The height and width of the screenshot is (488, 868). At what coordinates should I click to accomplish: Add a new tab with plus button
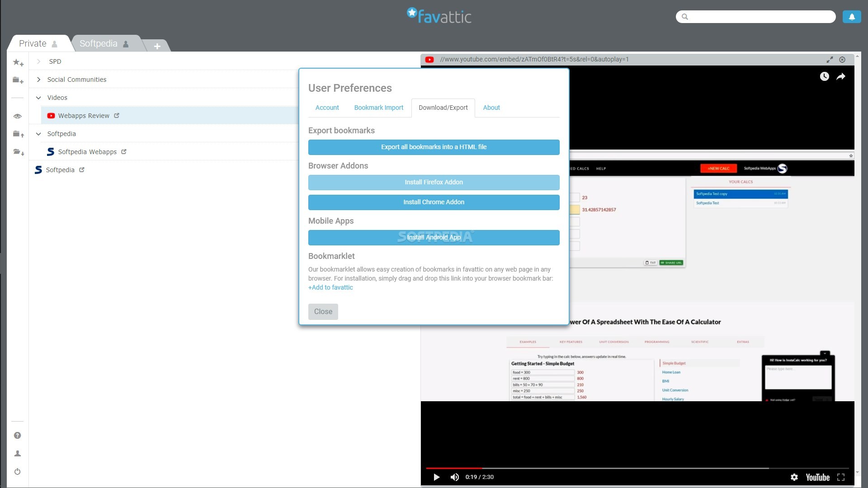tap(157, 46)
